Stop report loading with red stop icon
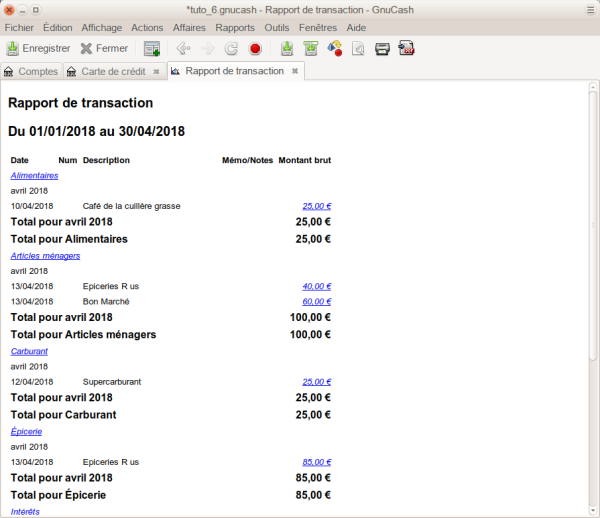Image resolution: width=600 pixels, height=518 pixels. point(255,49)
